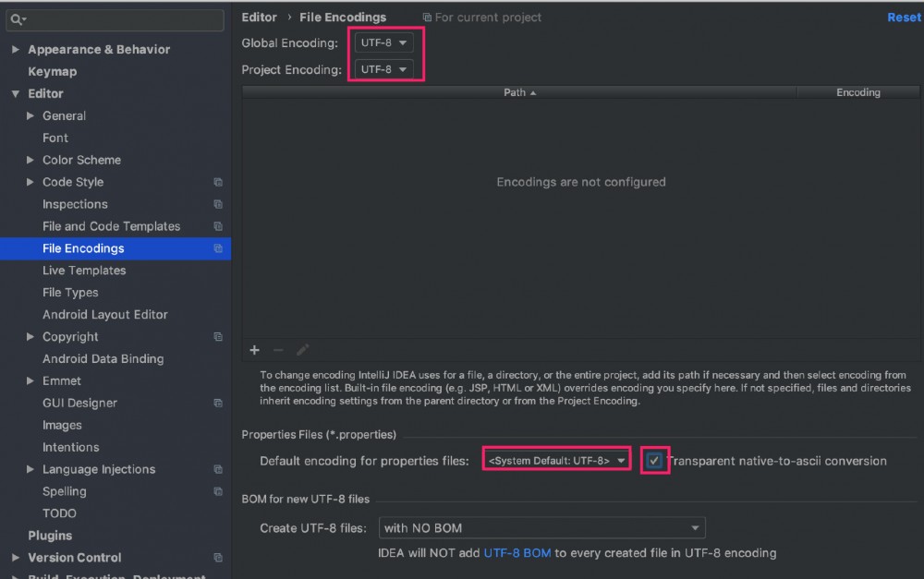Open the Global Encoding dropdown
This screenshot has width=924, height=579.
384,42
